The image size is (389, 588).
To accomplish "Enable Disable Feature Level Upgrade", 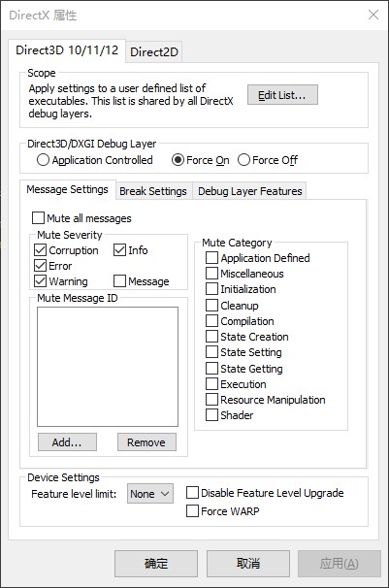I will (x=265, y=493).
